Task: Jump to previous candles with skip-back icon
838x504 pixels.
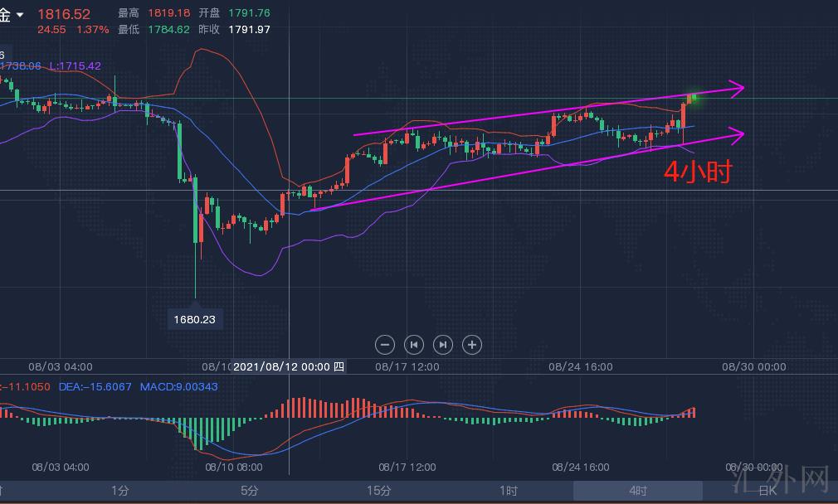Action: pos(413,344)
